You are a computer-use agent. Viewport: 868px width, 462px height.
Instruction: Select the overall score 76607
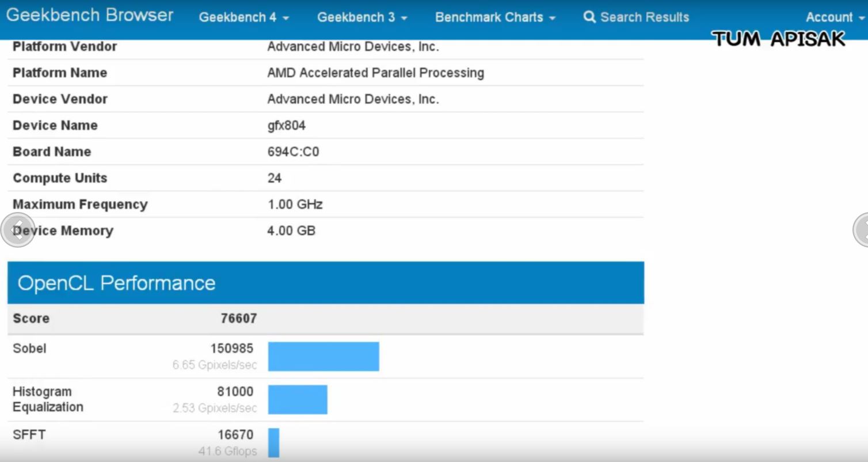238,319
